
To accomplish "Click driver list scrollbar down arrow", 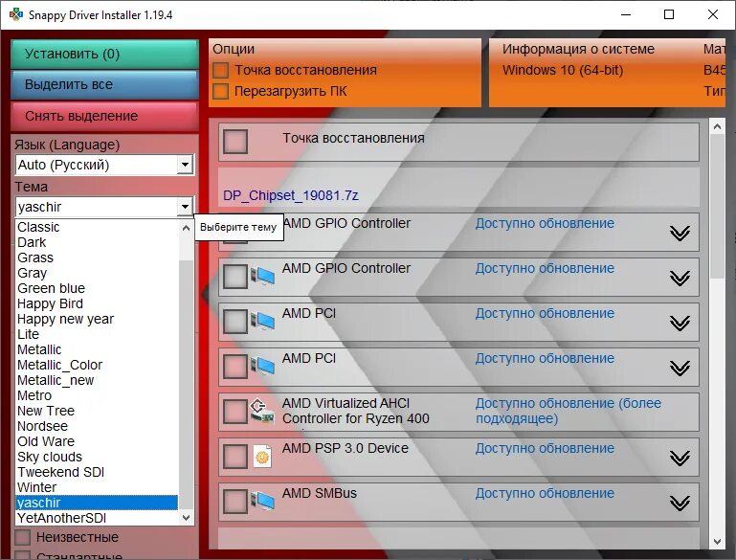I will (717, 541).
